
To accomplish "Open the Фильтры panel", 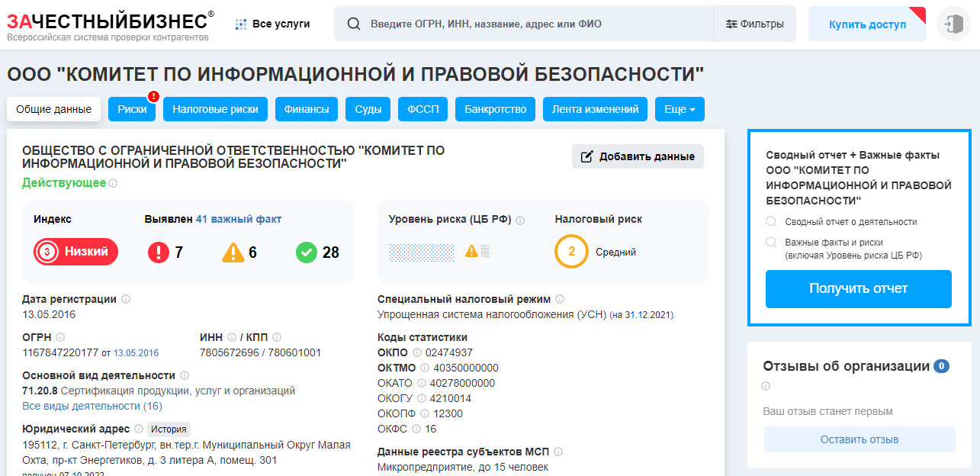I will pos(754,24).
